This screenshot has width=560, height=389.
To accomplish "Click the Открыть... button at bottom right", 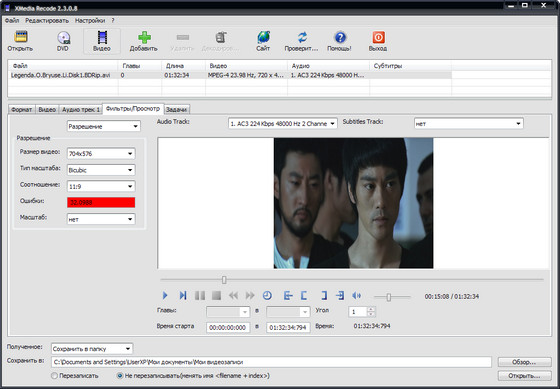I will 524,376.
